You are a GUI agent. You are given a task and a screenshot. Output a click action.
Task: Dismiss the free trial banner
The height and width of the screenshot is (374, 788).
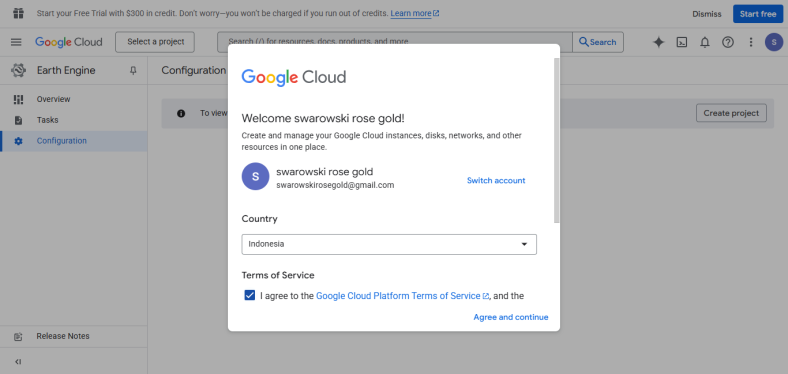coord(707,14)
